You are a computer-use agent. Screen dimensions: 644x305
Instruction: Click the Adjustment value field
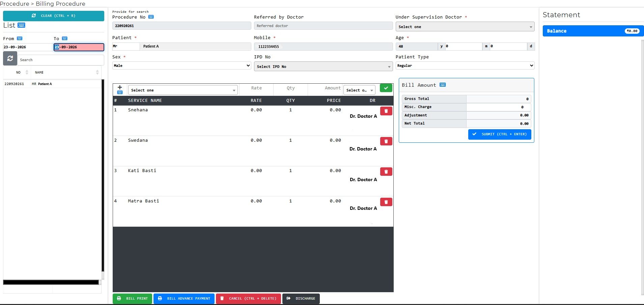click(x=499, y=115)
